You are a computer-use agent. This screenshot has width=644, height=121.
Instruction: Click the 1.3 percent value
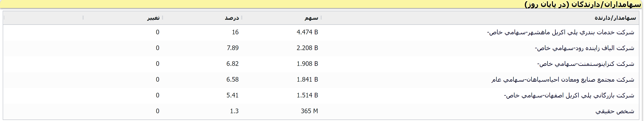tap(234, 111)
